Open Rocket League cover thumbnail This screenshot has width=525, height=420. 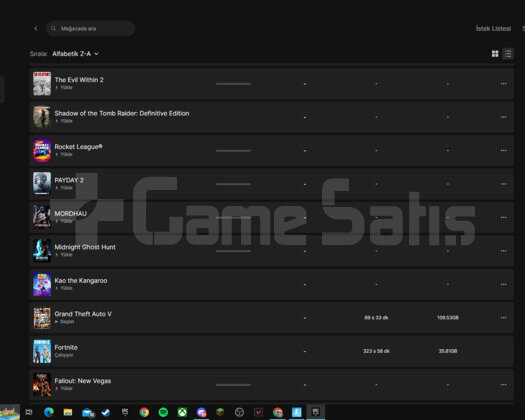click(42, 150)
